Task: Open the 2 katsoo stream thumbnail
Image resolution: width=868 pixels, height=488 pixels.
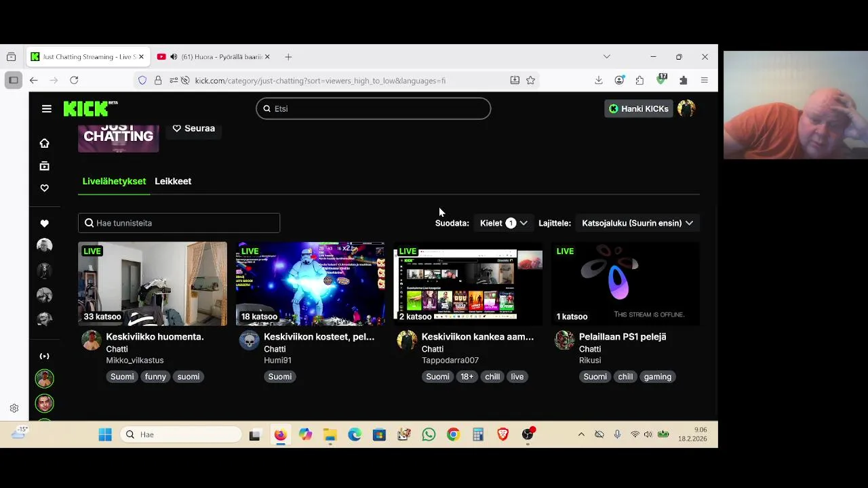Action: (x=468, y=284)
